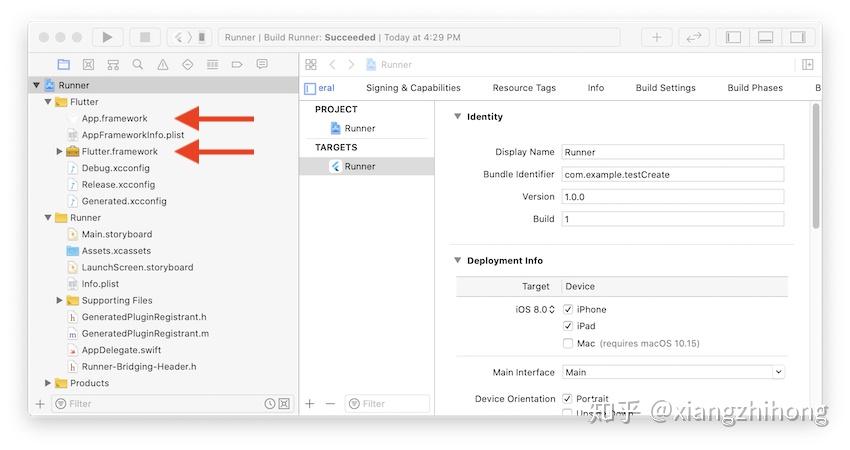Image resolution: width=850 pixels, height=450 pixels.
Task: Run the build with the Play button
Action: tap(107, 37)
